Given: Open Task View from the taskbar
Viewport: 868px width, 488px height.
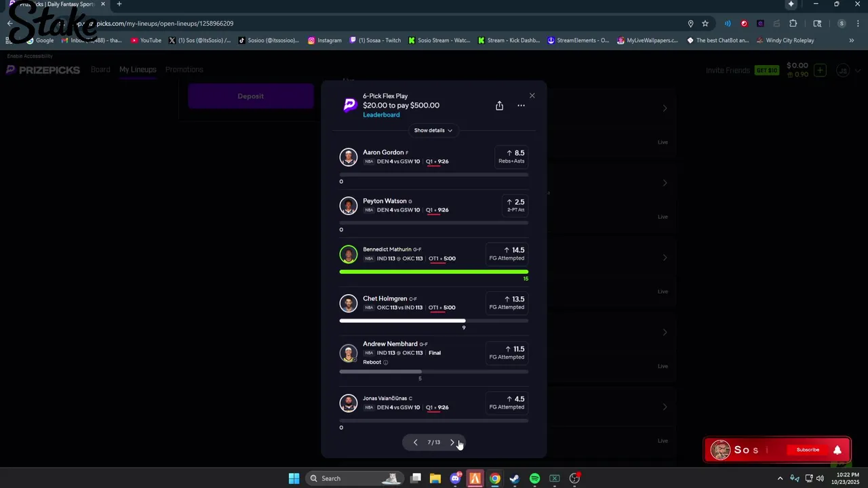Looking at the screenshot, I should click(x=416, y=479).
